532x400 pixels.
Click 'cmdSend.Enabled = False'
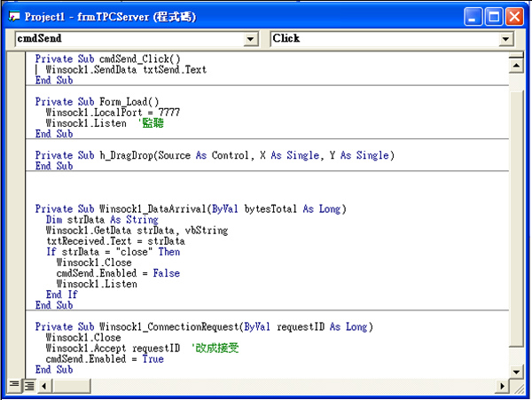[x=118, y=273]
